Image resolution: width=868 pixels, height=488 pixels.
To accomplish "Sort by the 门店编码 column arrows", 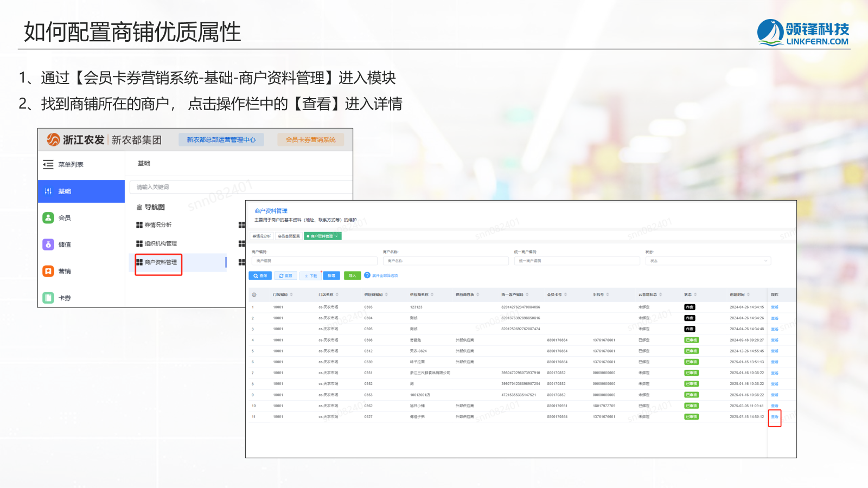I will 291,294.
